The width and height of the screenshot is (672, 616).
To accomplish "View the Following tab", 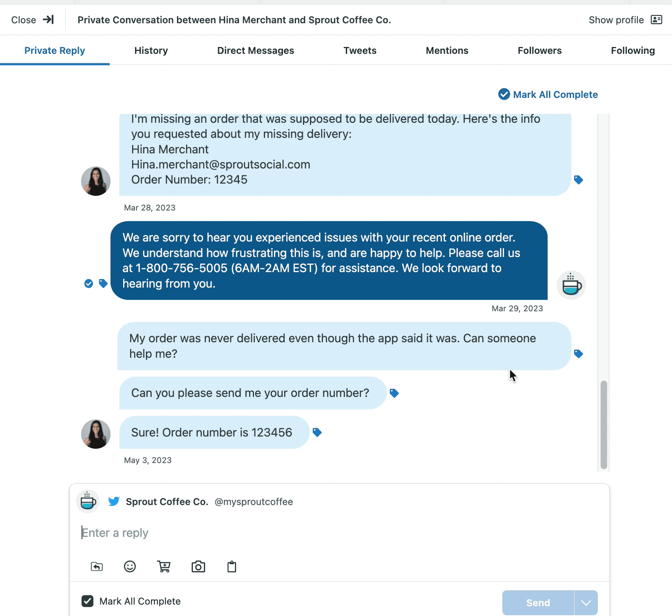I will tap(633, 51).
